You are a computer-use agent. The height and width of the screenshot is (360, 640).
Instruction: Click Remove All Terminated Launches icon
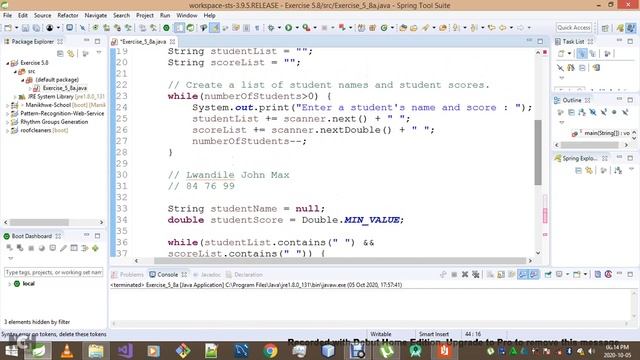pyautogui.click(x=476, y=275)
